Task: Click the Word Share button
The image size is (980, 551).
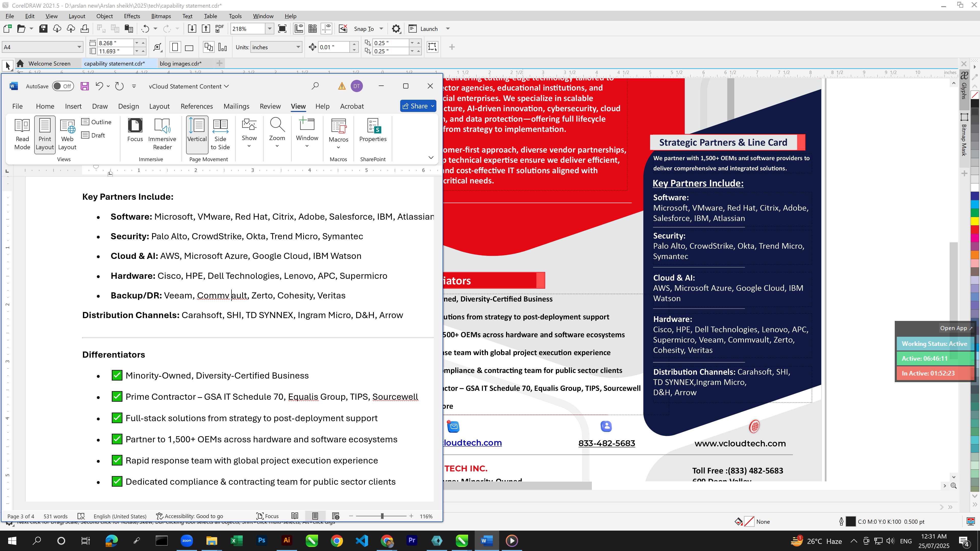Action: pyautogui.click(x=418, y=106)
